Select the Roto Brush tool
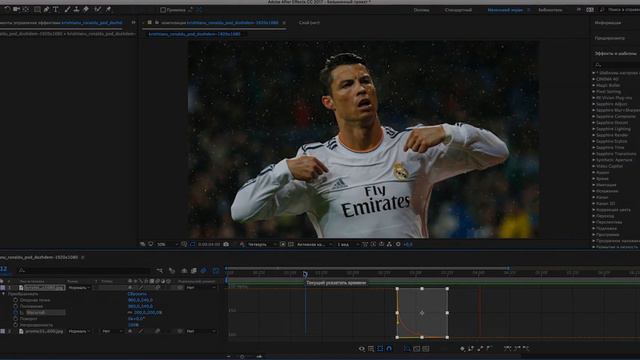Image resolution: width=640 pixels, height=360 pixels. (98, 9)
